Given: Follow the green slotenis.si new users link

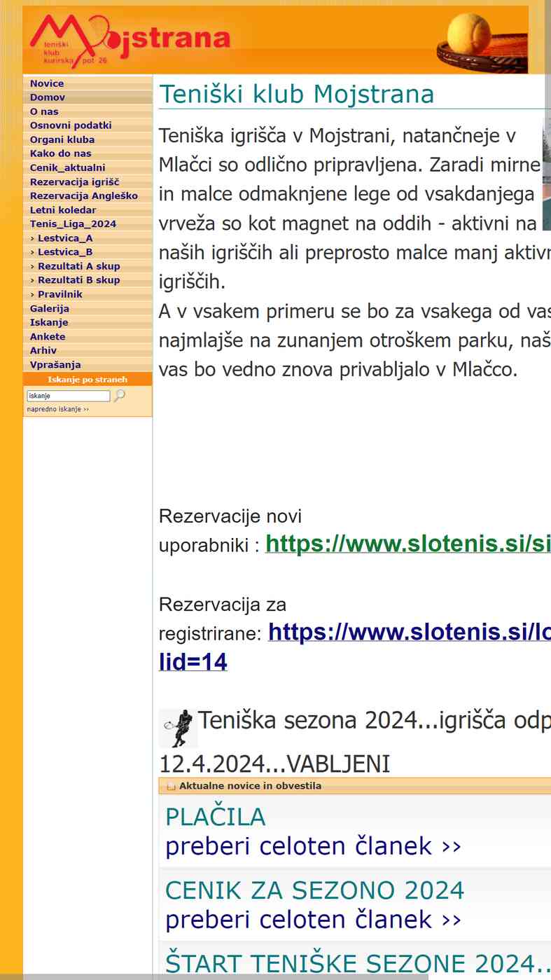Looking at the screenshot, I should [407, 544].
